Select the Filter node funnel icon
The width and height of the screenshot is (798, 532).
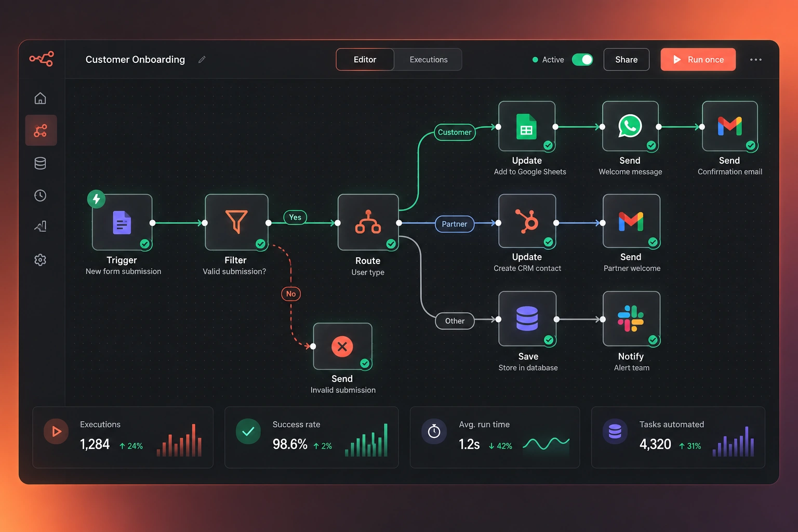coord(236,222)
